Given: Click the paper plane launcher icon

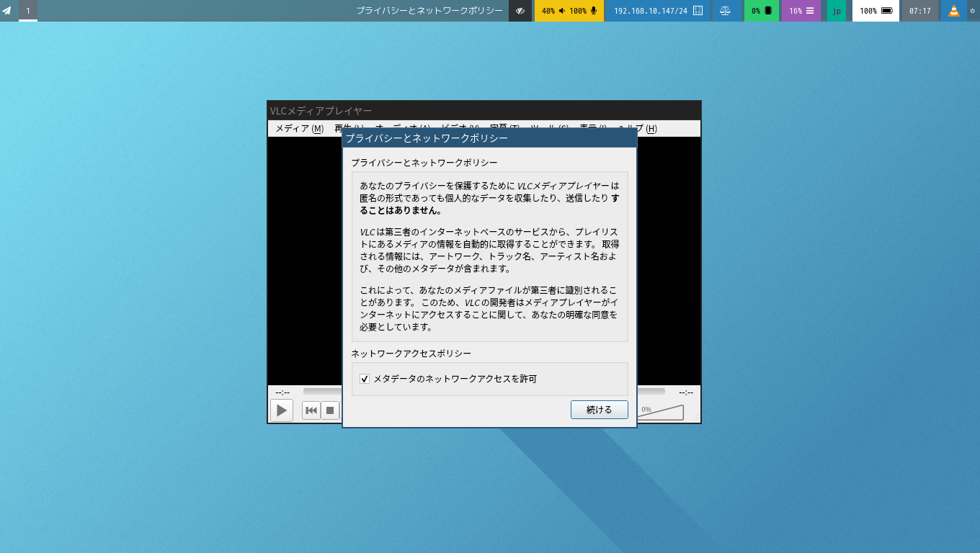Looking at the screenshot, I should coord(7,11).
